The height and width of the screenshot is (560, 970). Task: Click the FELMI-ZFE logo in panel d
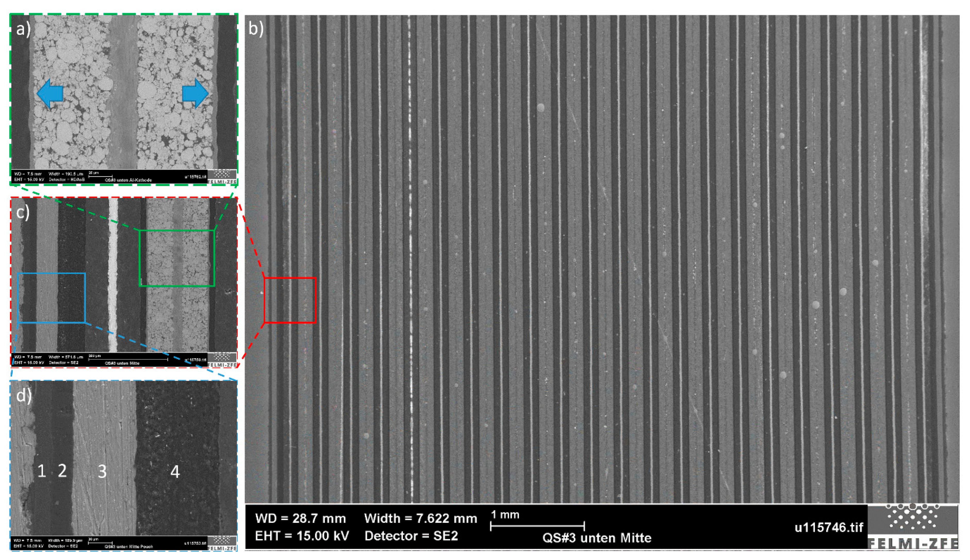click(x=222, y=543)
